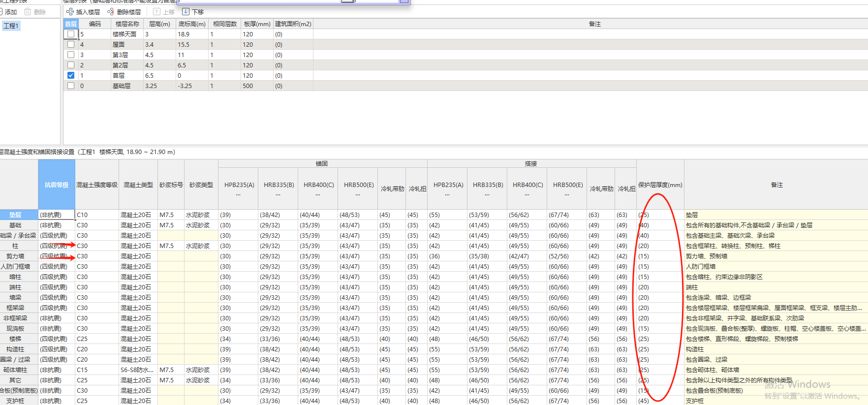The image size is (868, 405).
Task: Select the 楼梯 row label
Action: (x=19, y=339)
